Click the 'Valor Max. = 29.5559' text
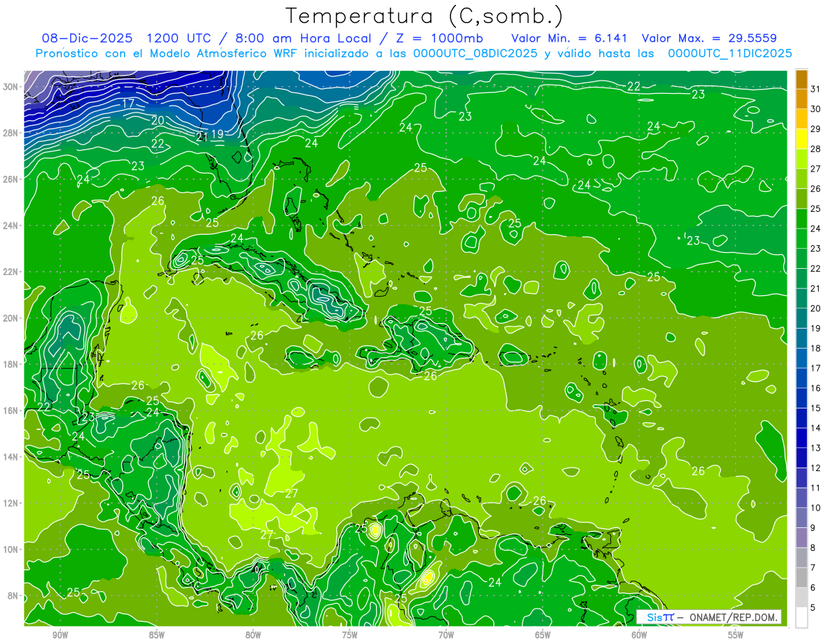834x644 pixels. pos(710,38)
